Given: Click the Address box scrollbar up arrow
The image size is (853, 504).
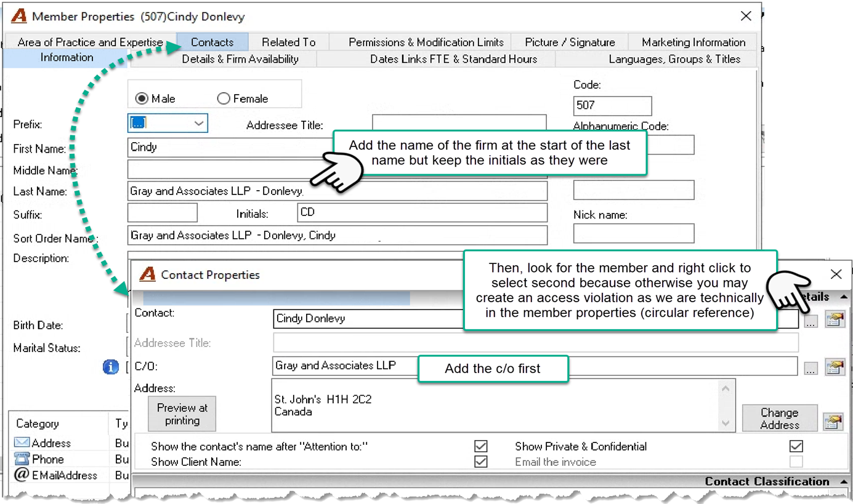Looking at the screenshot, I should click(726, 388).
